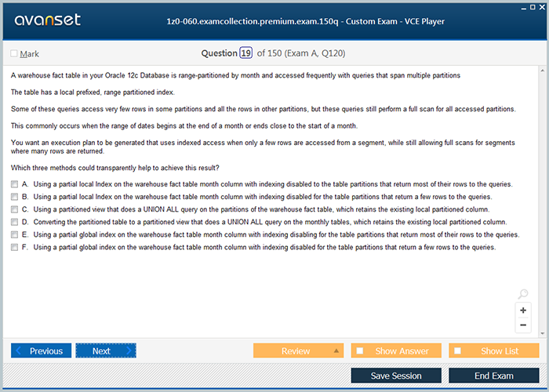Click the avanset logo
The width and height of the screenshot is (549, 392).
[48, 20]
